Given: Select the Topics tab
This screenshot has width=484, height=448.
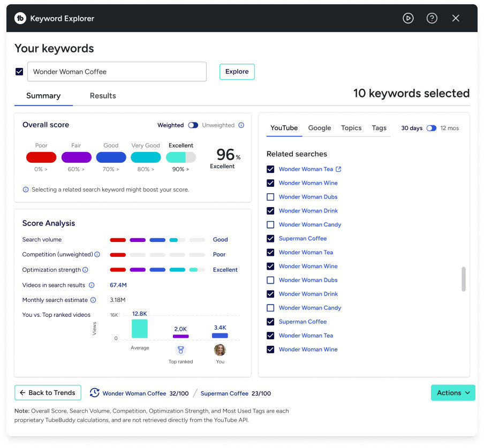Looking at the screenshot, I should click(351, 128).
